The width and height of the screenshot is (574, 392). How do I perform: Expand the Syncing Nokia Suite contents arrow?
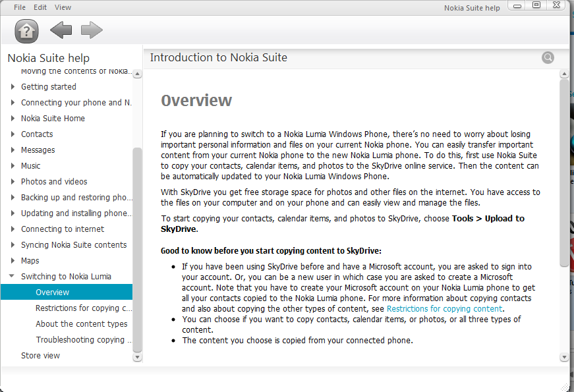pyautogui.click(x=13, y=244)
